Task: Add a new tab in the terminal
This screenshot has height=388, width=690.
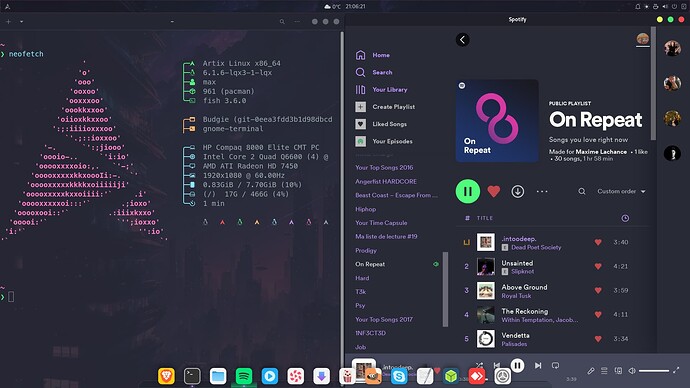Action: [x=8, y=21]
